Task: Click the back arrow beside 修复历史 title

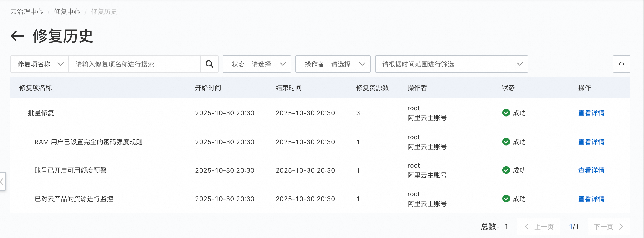Action: click(x=17, y=36)
